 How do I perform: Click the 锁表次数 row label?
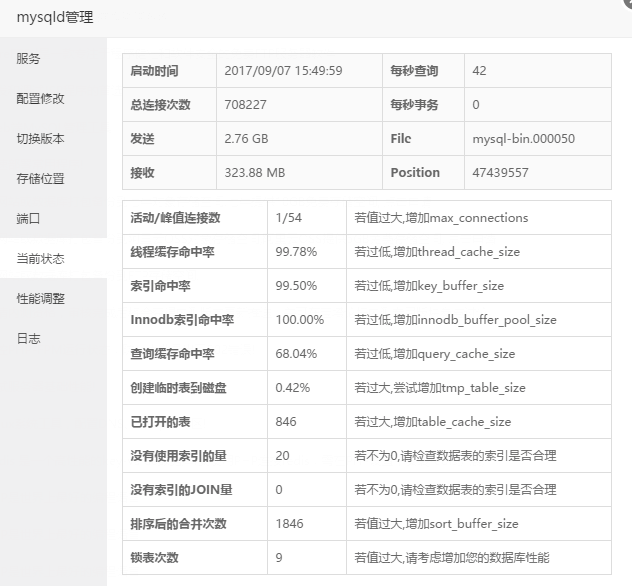tap(155, 558)
